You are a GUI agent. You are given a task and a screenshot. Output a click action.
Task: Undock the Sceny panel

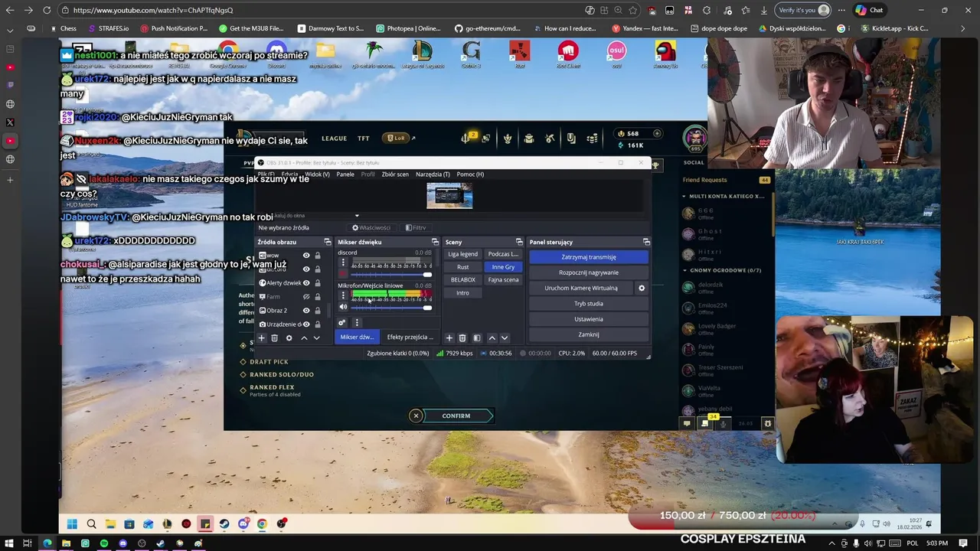tap(519, 242)
